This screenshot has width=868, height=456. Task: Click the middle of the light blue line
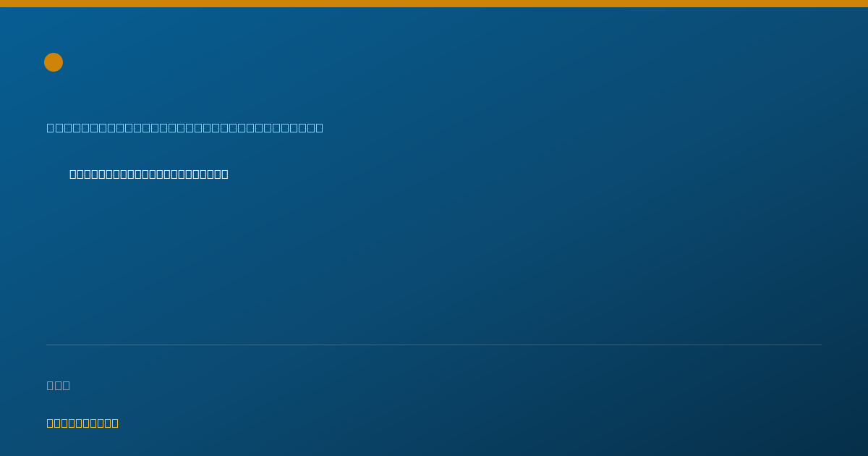(x=185, y=128)
